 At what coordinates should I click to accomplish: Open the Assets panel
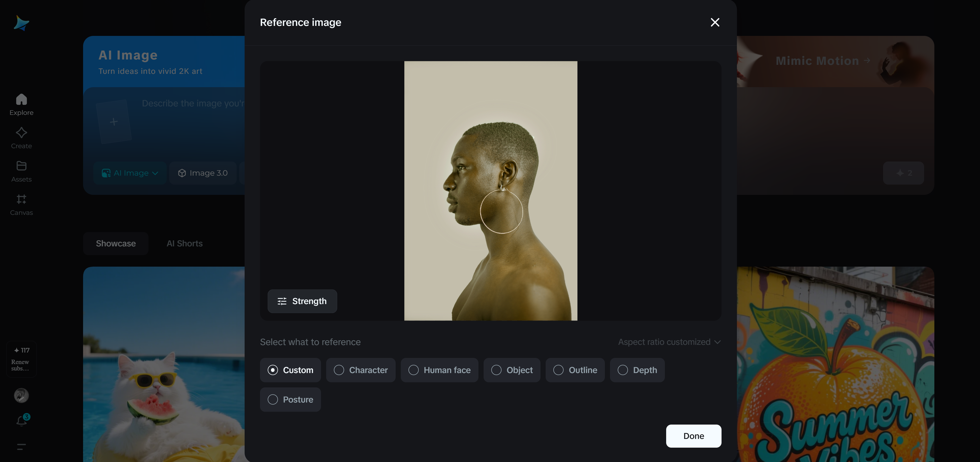(x=21, y=170)
